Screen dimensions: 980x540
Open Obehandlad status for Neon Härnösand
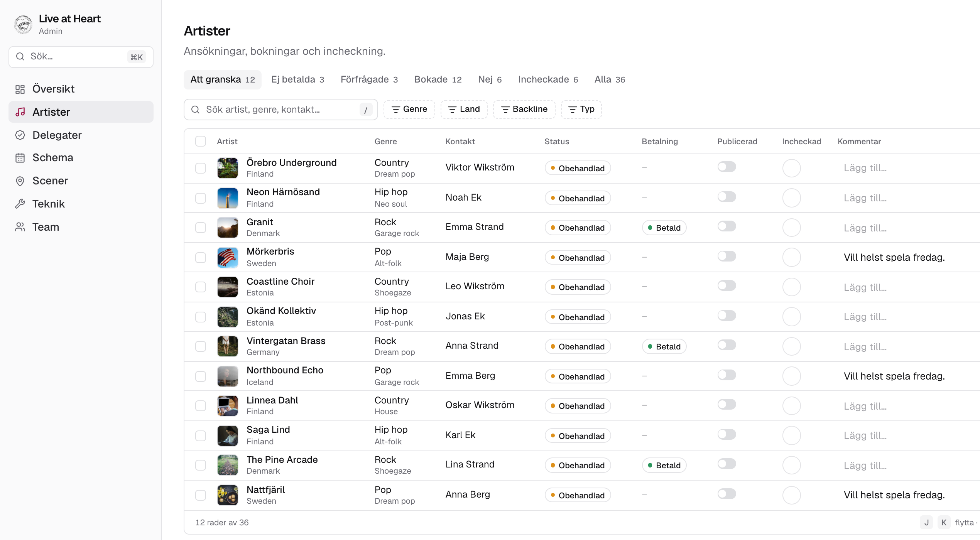[x=578, y=198]
